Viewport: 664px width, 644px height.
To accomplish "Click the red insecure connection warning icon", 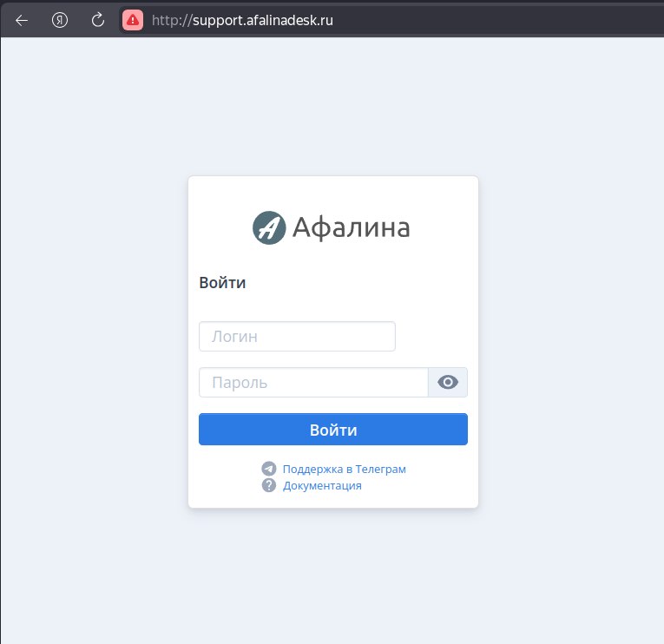I will [133, 20].
